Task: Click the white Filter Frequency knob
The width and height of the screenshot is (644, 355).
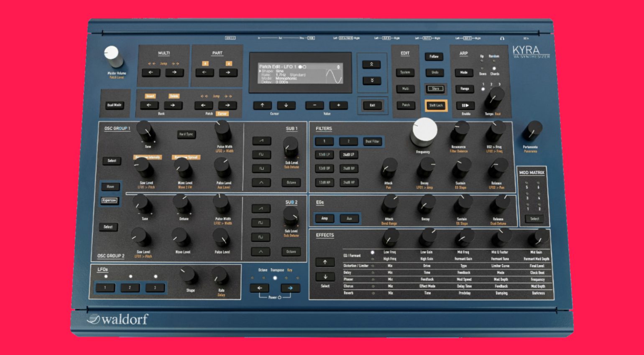Action: coord(424,131)
